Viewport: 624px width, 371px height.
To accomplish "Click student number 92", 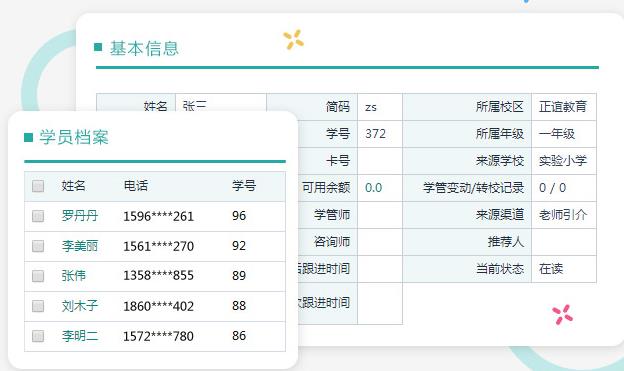I will coord(239,246).
